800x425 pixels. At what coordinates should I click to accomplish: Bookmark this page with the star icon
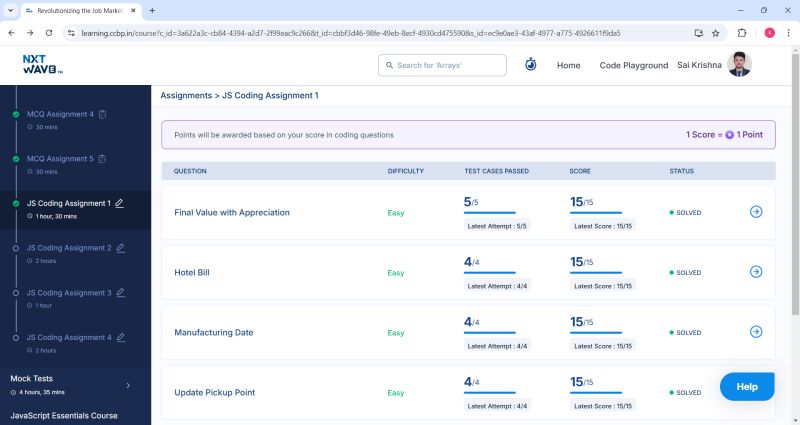[x=715, y=33]
